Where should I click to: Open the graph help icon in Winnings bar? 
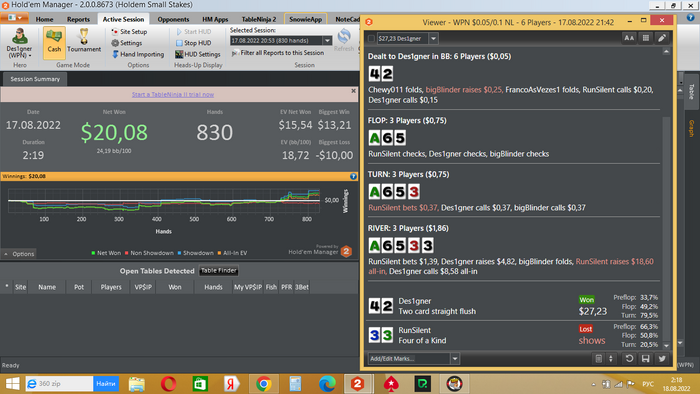tap(353, 176)
